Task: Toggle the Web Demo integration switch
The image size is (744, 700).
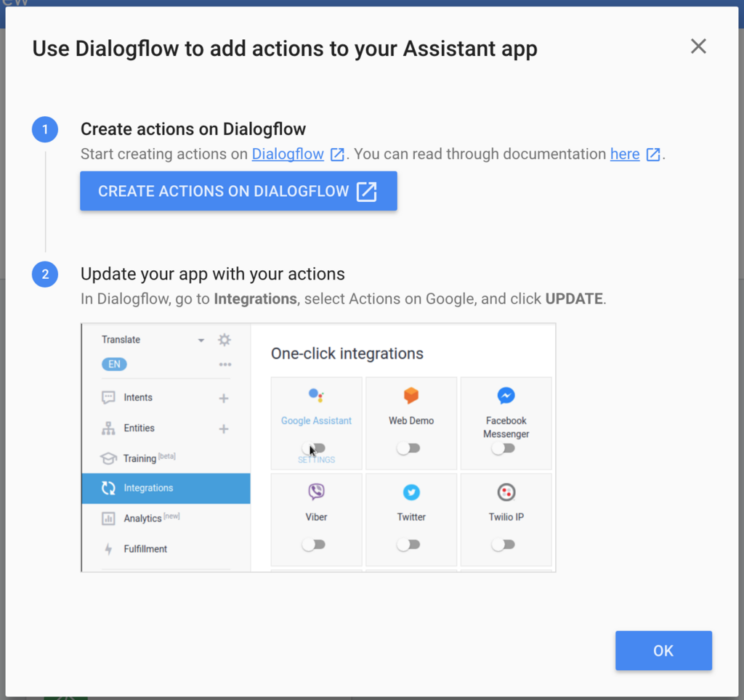Action: pos(408,448)
